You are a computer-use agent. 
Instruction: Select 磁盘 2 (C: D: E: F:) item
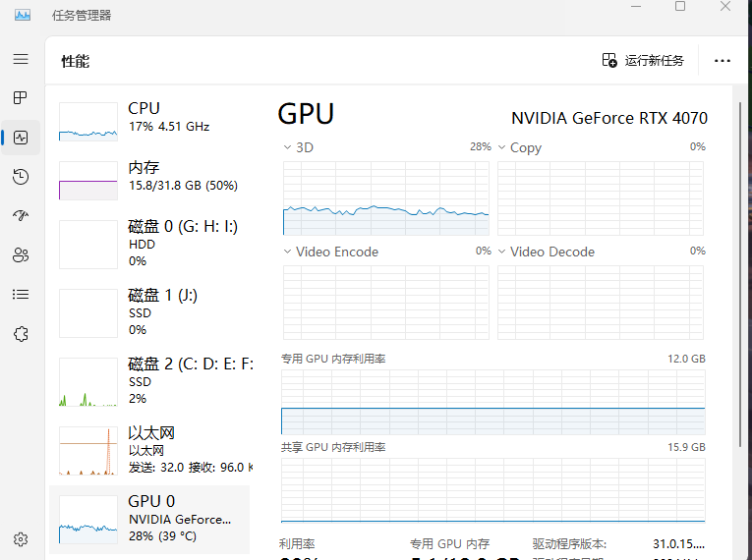click(x=149, y=380)
